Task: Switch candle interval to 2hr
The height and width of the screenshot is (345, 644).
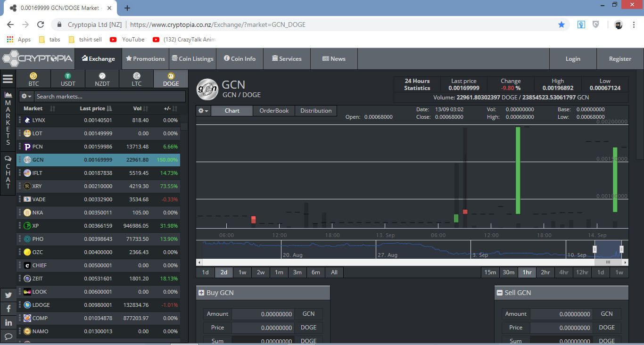Action: [x=545, y=272]
